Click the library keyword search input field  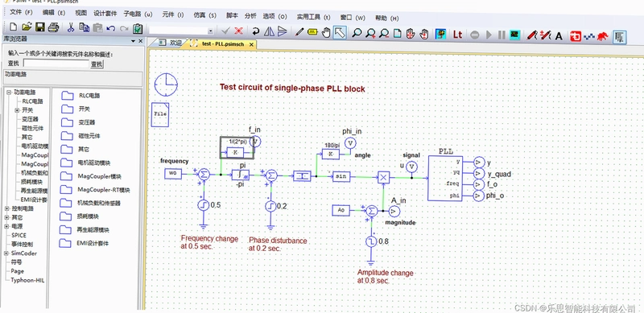56,64
